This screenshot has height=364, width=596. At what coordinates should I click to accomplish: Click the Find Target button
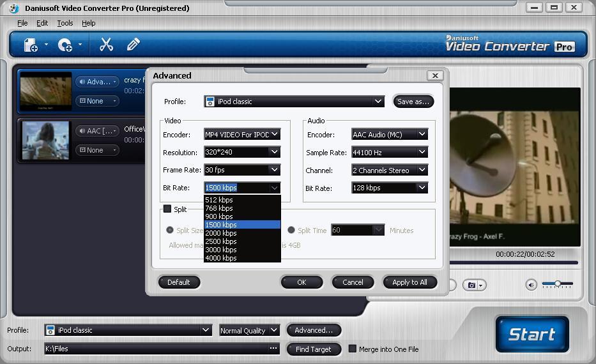click(314, 349)
